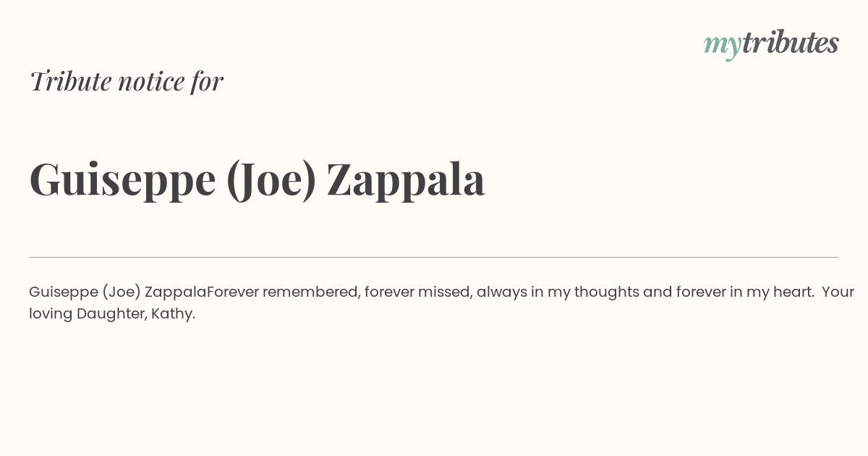Click the dark 'tributes' part of logo
868x456 pixels.
(x=790, y=43)
